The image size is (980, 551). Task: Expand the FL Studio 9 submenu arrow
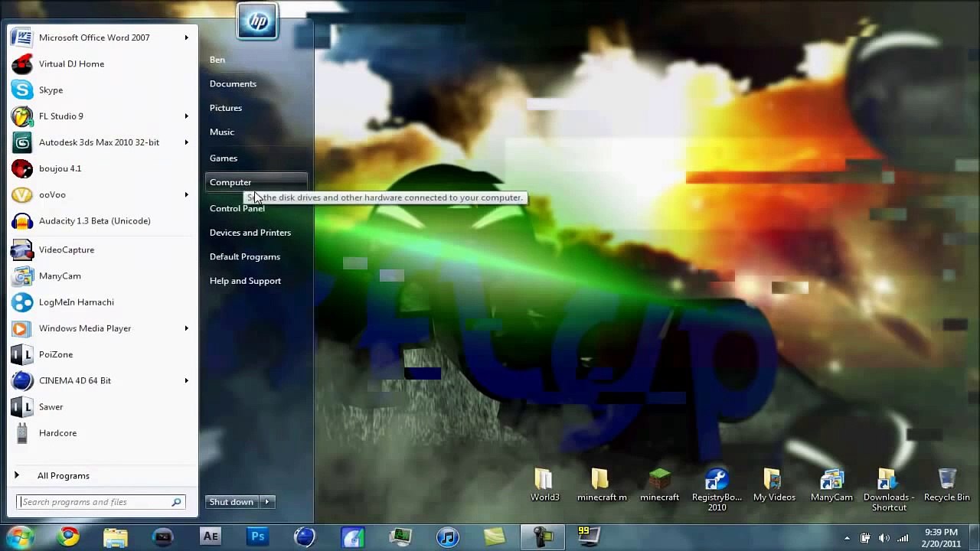(186, 116)
